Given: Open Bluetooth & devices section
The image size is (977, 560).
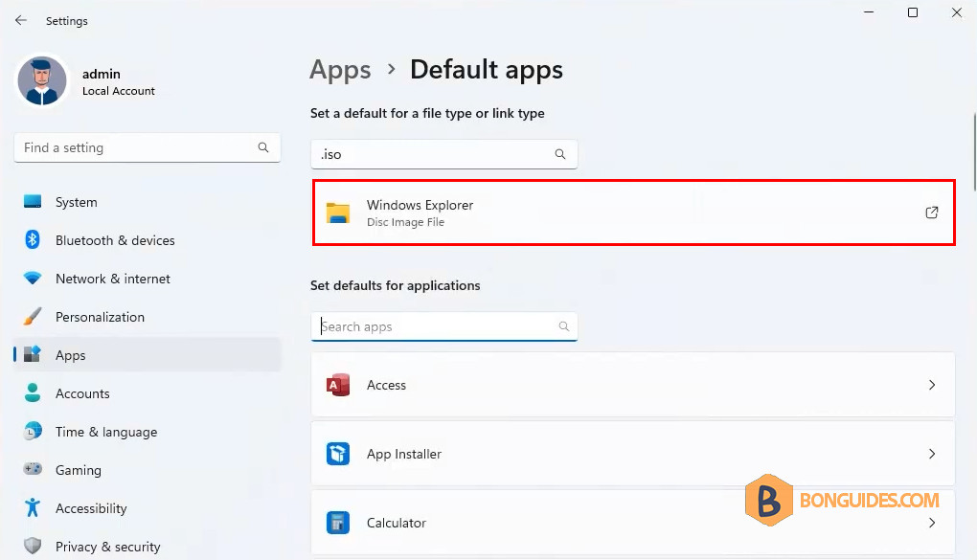Looking at the screenshot, I should pos(148,240).
